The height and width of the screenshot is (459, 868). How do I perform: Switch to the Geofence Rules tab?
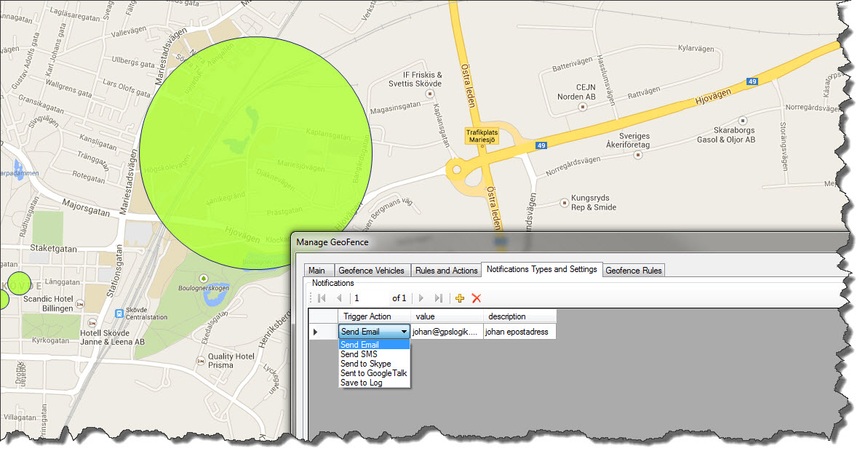click(x=633, y=270)
